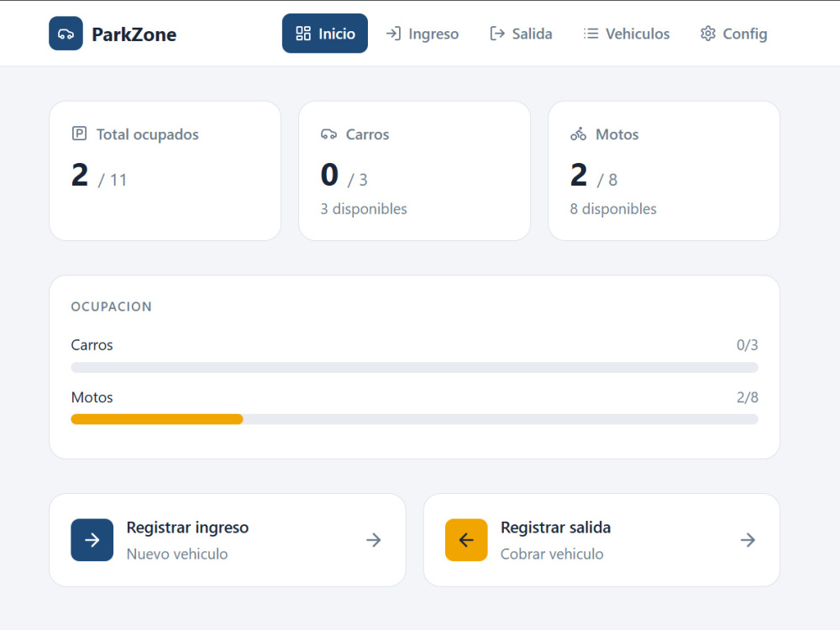Click the 0/3 ratio in Ocupacion
Viewport: 840px width, 630px height.
[x=748, y=345]
